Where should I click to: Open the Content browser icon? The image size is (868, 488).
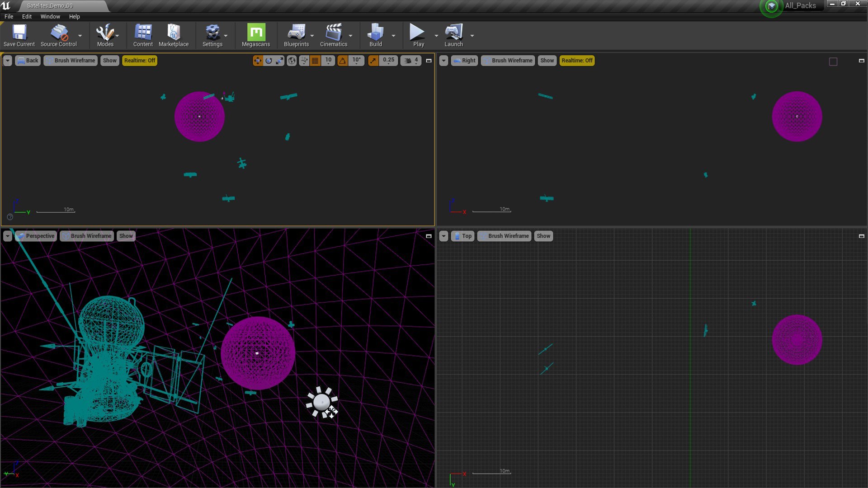143,35
